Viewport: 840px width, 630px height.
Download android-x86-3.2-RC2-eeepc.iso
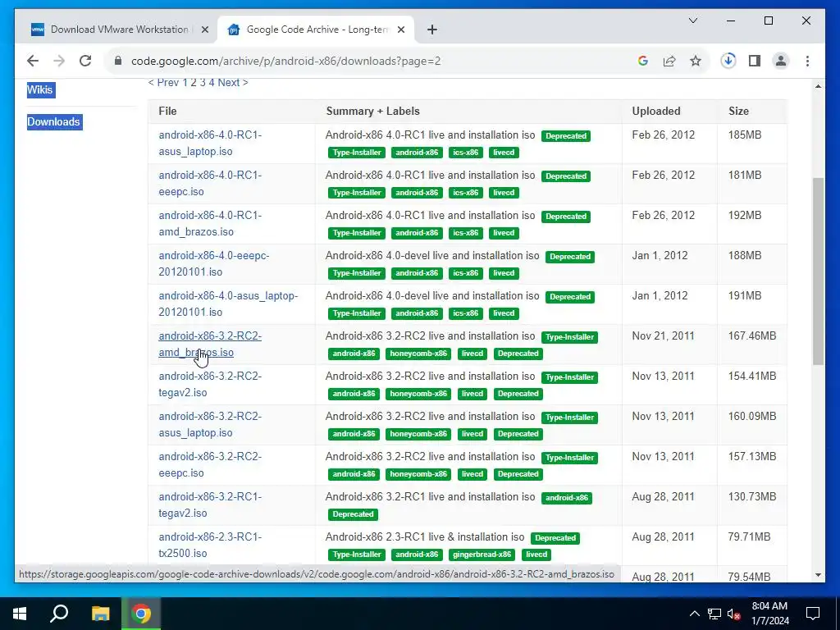[x=210, y=464]
